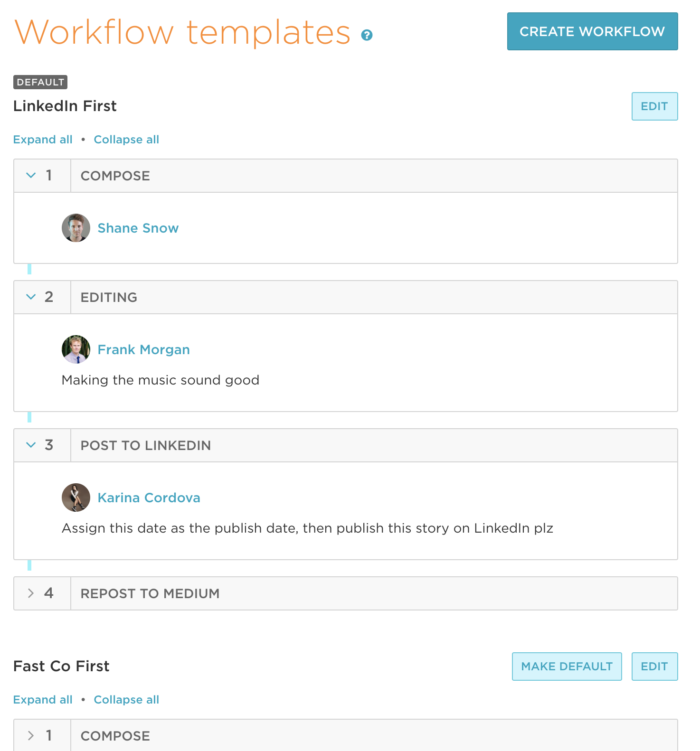The width and height of the screenshot is (700, 751).
Task: Open help for Workflow templates
Action: click(366, 35)
